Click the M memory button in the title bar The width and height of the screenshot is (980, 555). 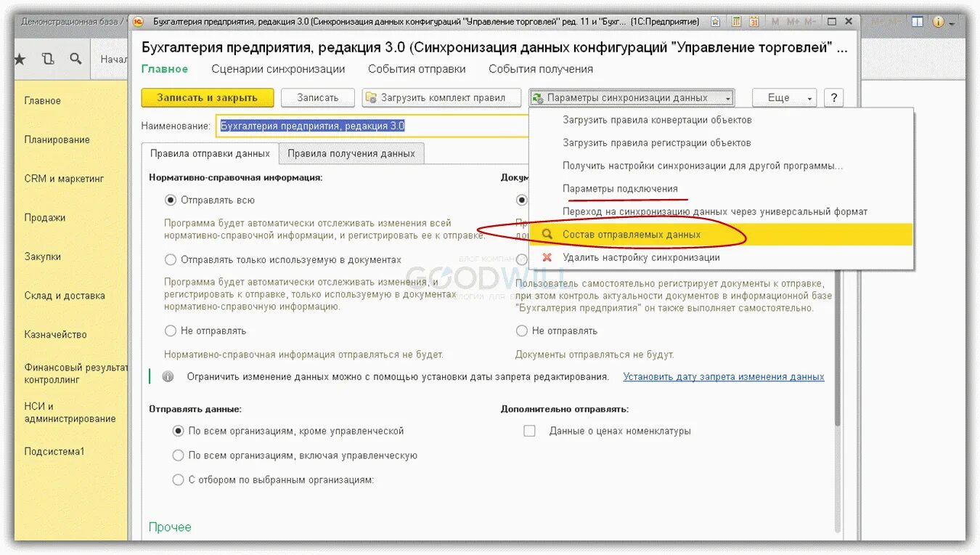pos(775,22)
